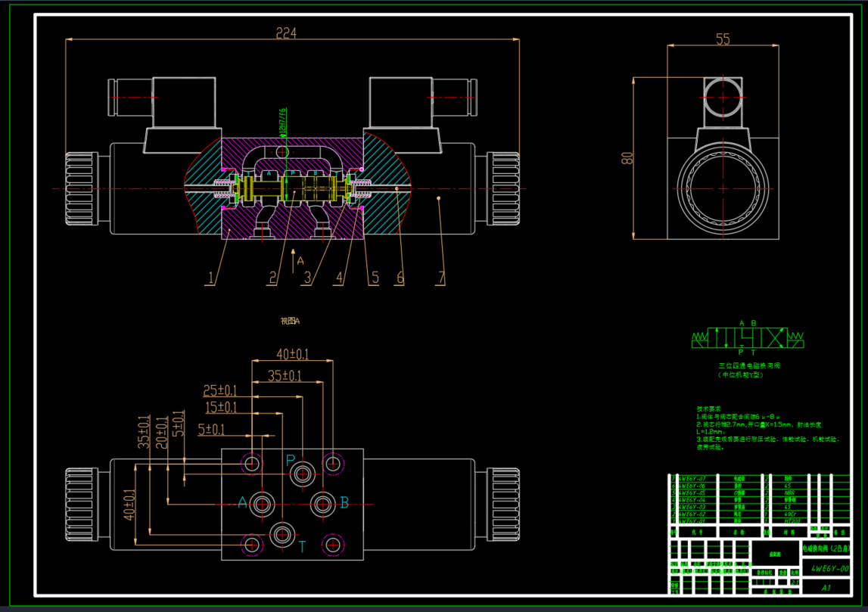Click the circular end view of the solenoid
Image resolution: width=868 pixels, height=612 pixels.
pyautogui.click(x=723, y=188)
